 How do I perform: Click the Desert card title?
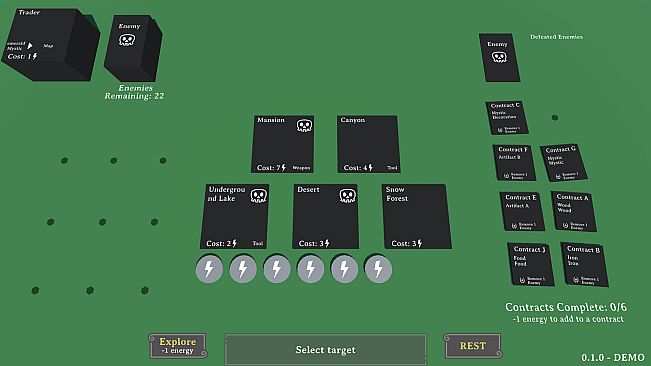[308, 189]
